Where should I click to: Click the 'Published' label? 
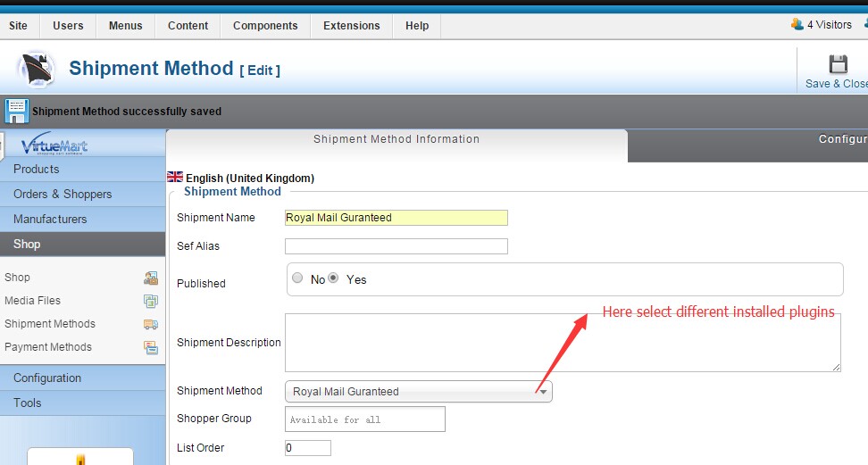pos(201,284)
